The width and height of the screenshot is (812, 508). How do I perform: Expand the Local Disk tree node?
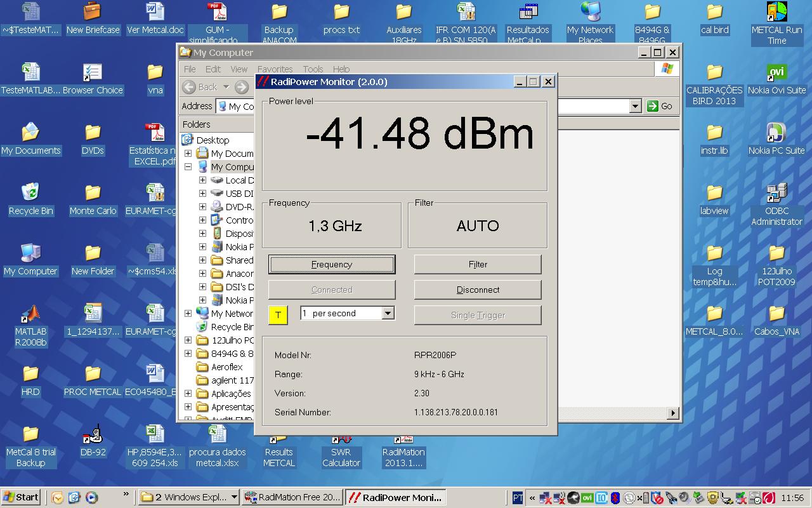[202, 180]
